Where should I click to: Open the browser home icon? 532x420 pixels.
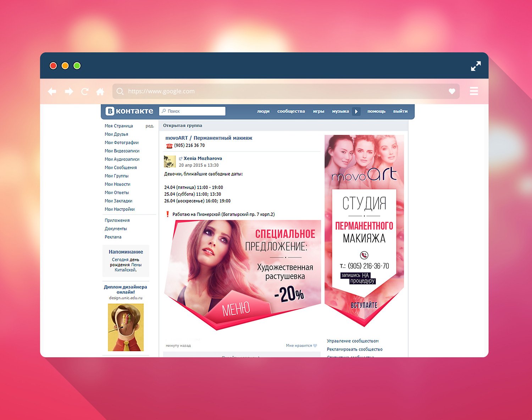click(x=100, y=92)
